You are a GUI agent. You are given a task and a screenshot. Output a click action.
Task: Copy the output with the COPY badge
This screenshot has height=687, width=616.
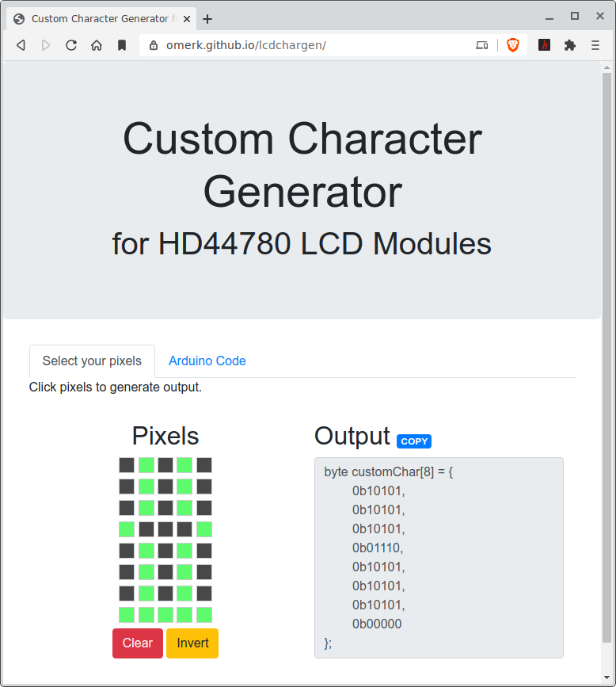(414, 441)
